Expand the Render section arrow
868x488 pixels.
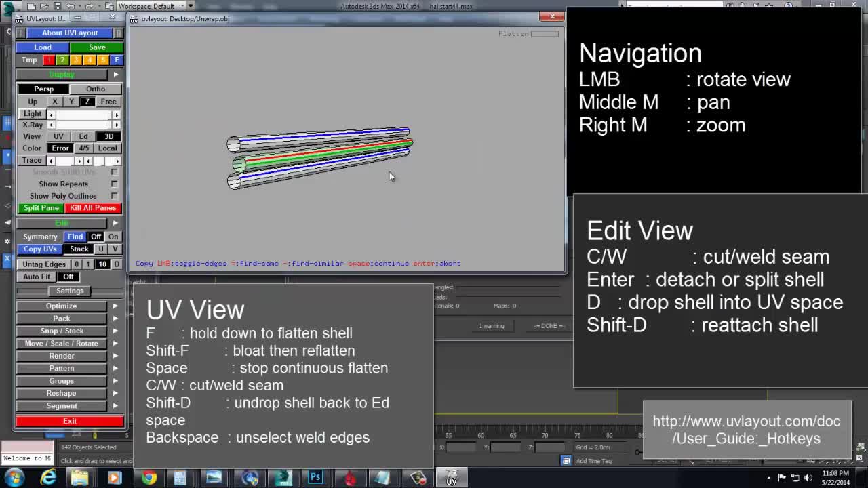pos(115,356)
